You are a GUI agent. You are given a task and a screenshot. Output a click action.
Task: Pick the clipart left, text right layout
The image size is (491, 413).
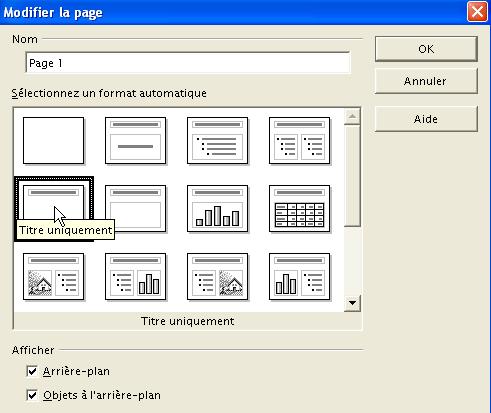tap(53, 276)
